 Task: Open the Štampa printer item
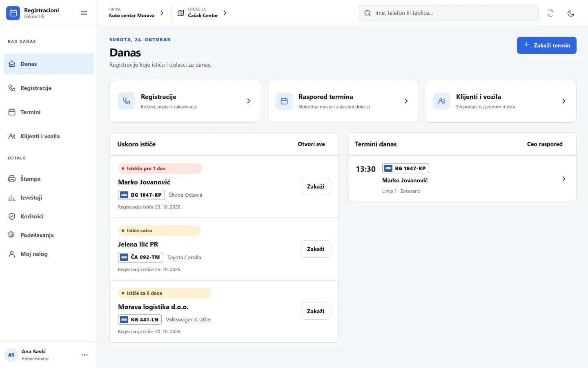tap(49, 179)
